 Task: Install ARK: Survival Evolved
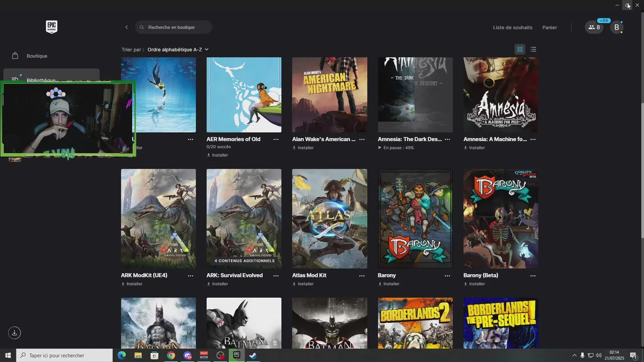[217, 284]
